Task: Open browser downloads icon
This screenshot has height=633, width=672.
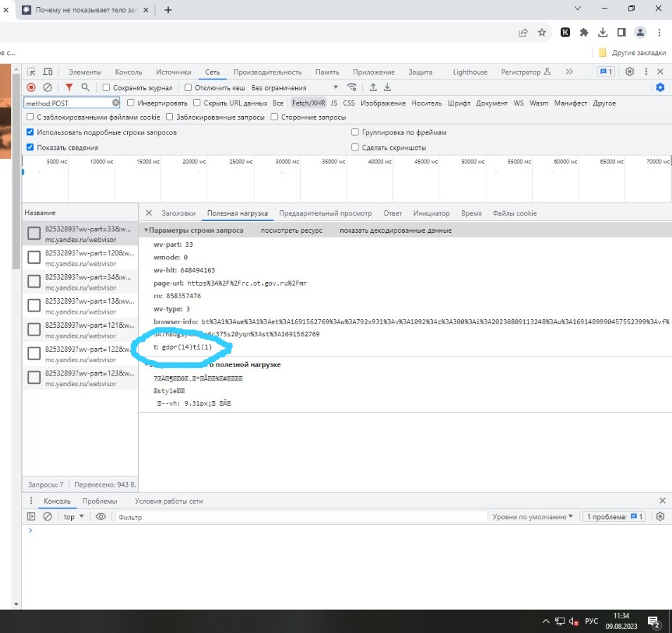Action: (602, 32)
